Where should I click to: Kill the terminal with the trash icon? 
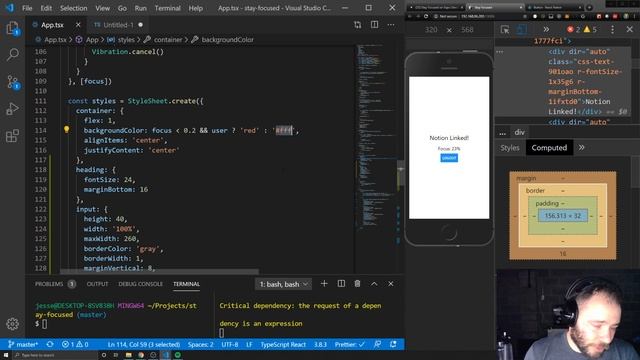tap(357, 284)
